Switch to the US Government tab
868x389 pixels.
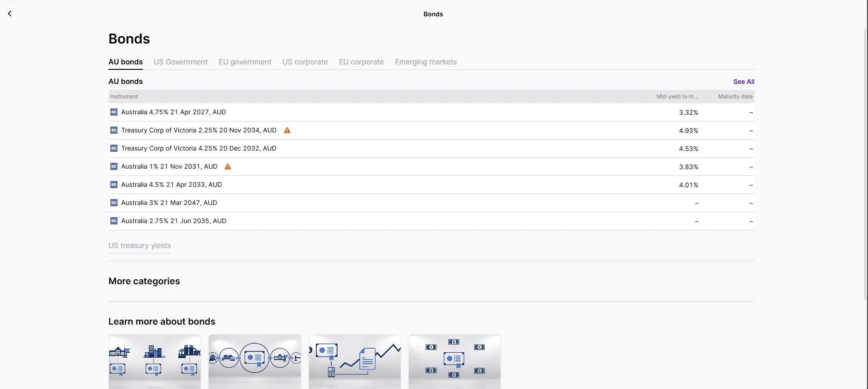(181, 62)
